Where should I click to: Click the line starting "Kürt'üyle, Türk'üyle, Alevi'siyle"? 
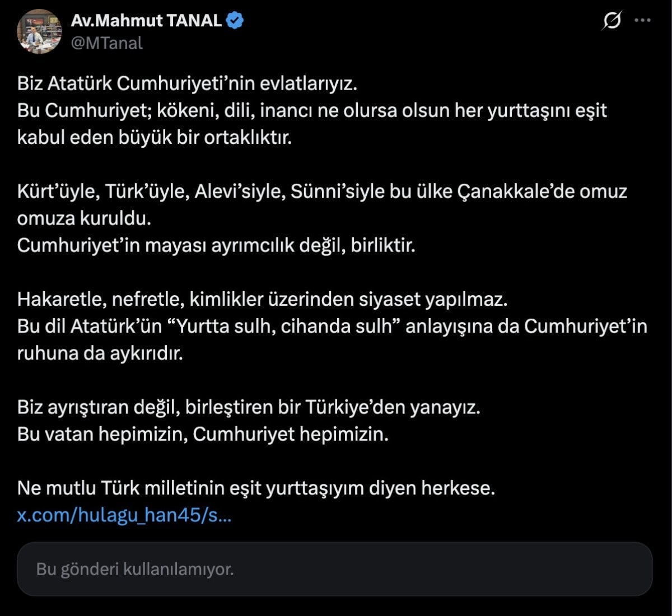321,192
